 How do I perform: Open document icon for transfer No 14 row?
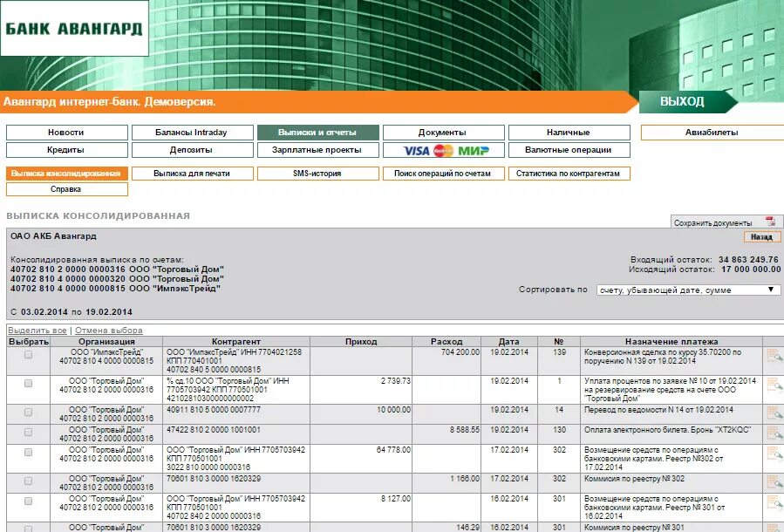(x=774, y=413)
